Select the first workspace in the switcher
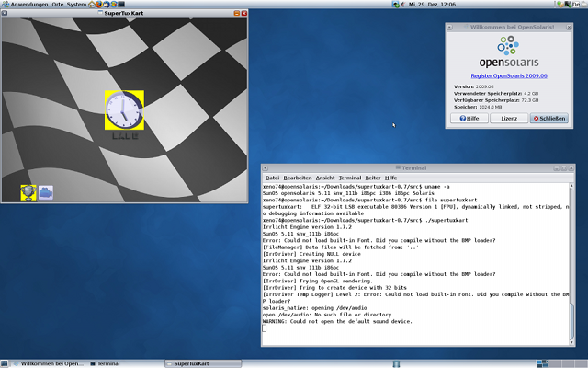Viewport: 588px width, 368px height. [542, 363]
